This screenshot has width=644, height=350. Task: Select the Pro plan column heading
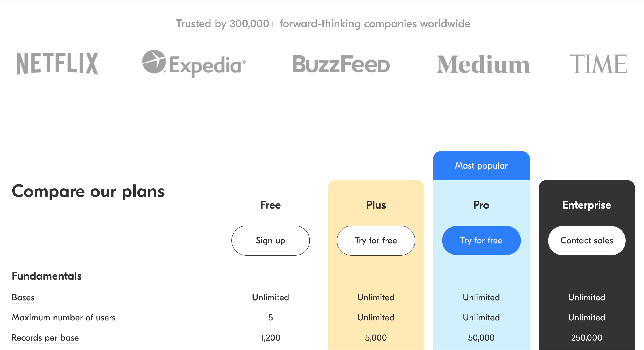coord(481,205)
